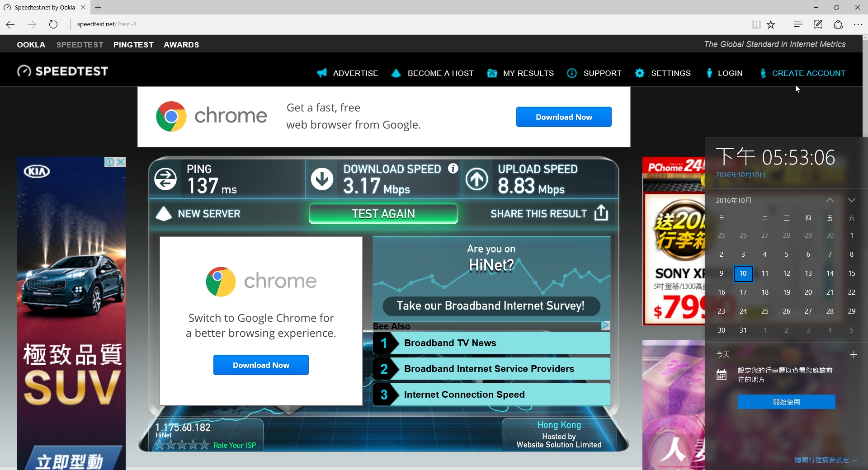Click the share result upload icon

pos(601,212)
